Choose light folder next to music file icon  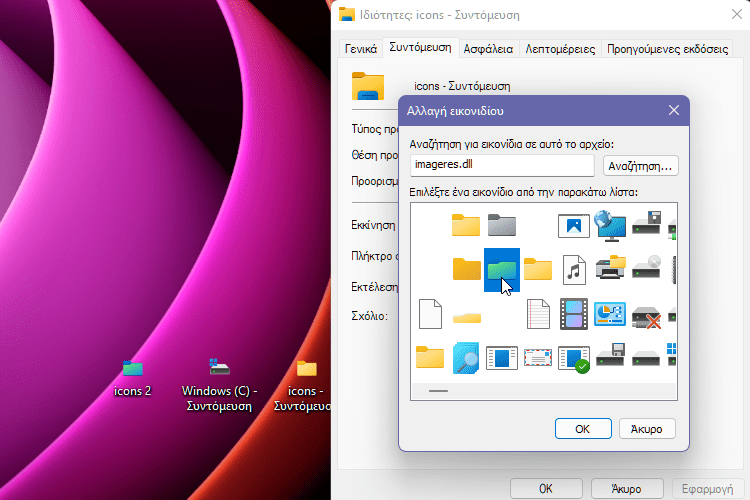click(x=538, y=269)
